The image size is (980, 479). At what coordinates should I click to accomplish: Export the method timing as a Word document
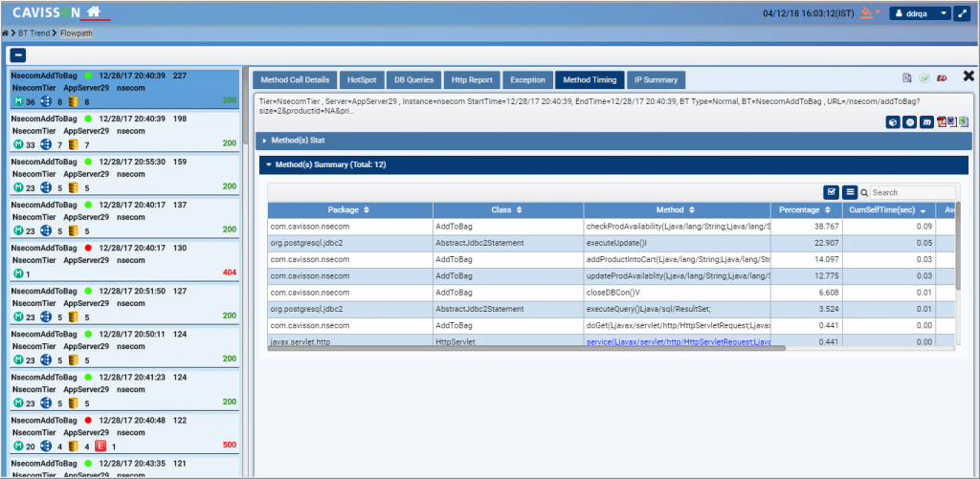pos(952,121)
